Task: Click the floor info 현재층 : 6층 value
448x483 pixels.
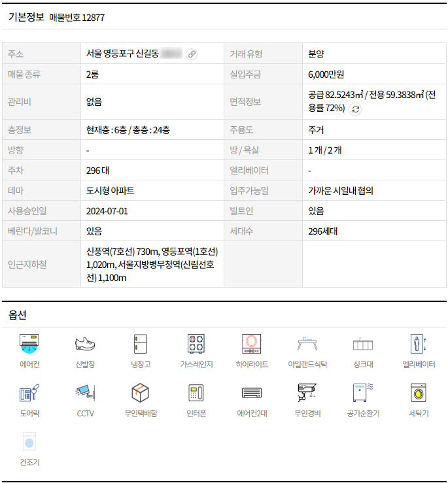Action: [x=107, y=129]
